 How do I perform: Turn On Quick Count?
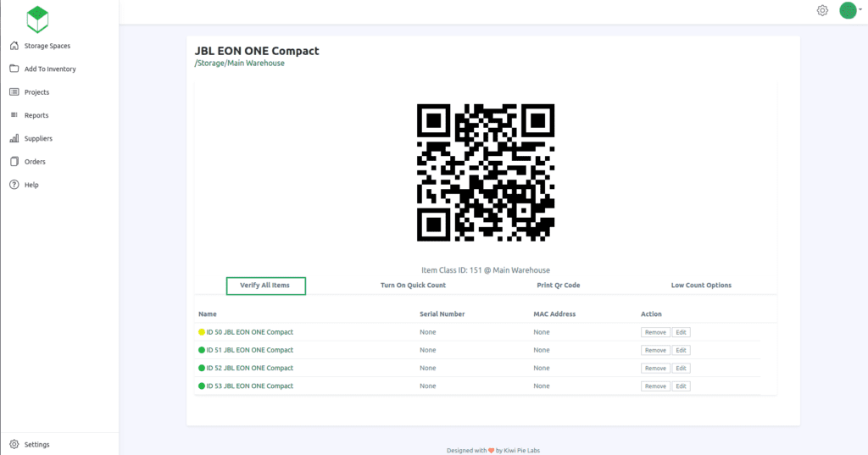(x=413, y=286)
